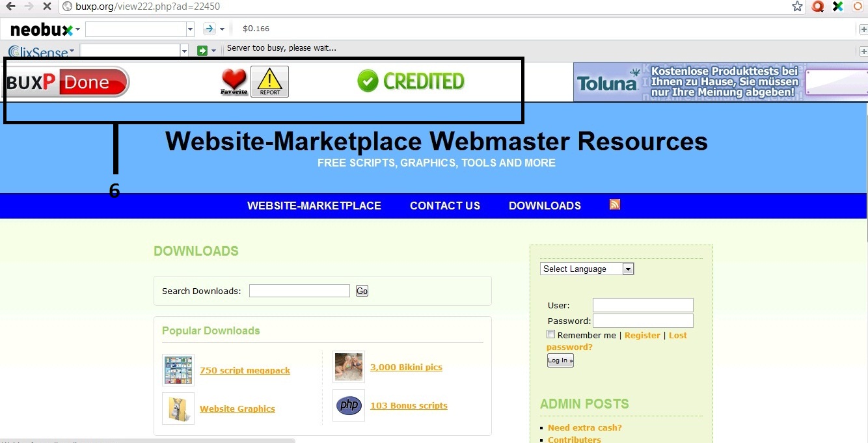Screen dimensions: 868x443
Task: Add button with plus on neobux toolbar
Action: point(863,29)
